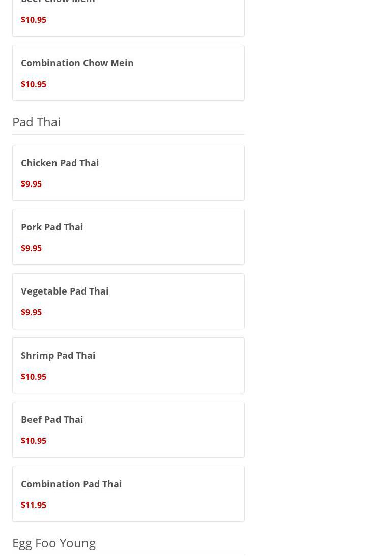The width and height of the screenshot is (392, 557).
Task: Select the Egg Foo Young section heading
Action: click(54, 543)
